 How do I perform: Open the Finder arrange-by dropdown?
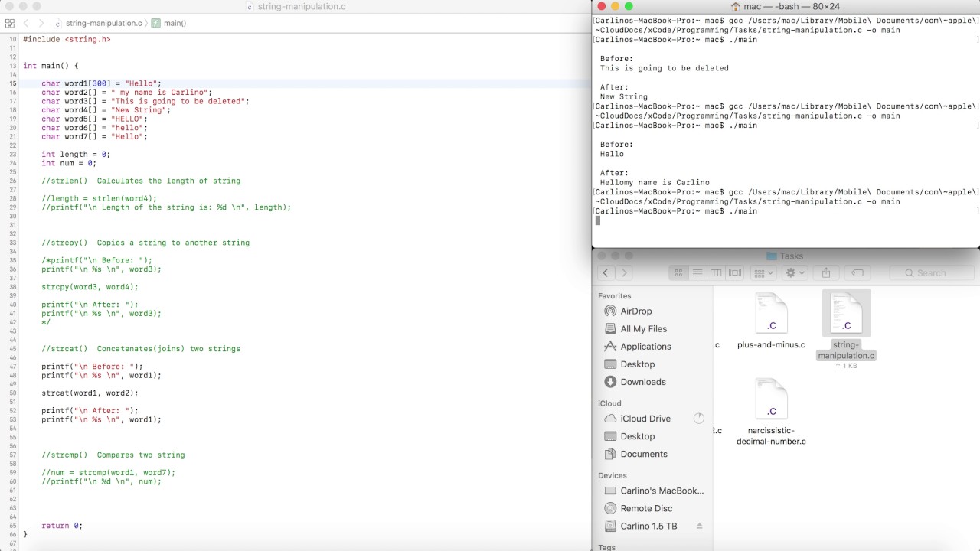[x=763, y=272]
